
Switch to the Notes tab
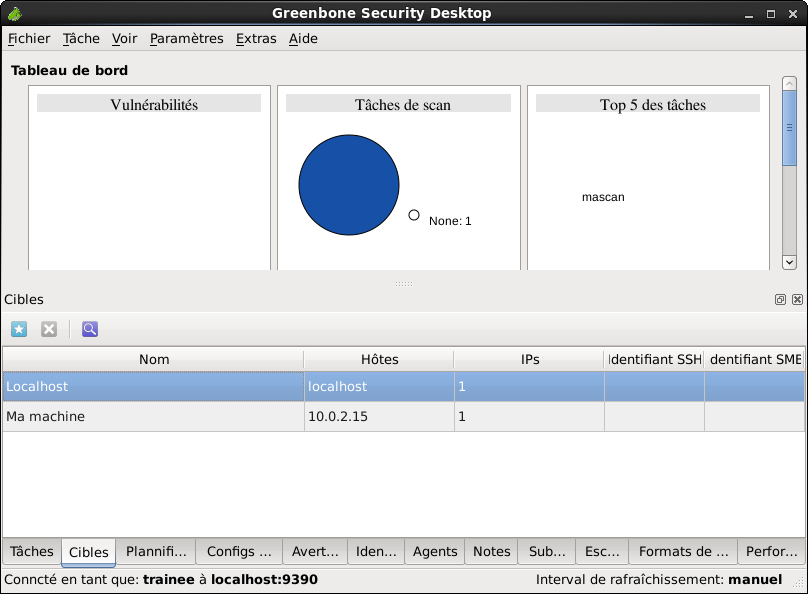click(x=492, y=552)
